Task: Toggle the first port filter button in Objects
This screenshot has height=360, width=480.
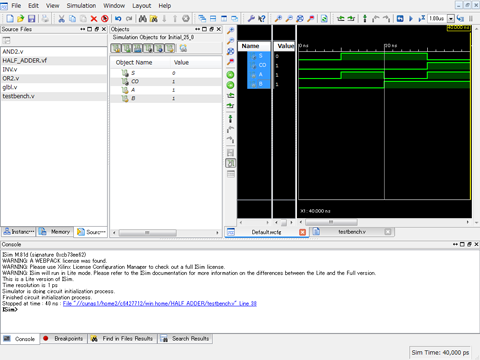Action: [x=116, y=48]
